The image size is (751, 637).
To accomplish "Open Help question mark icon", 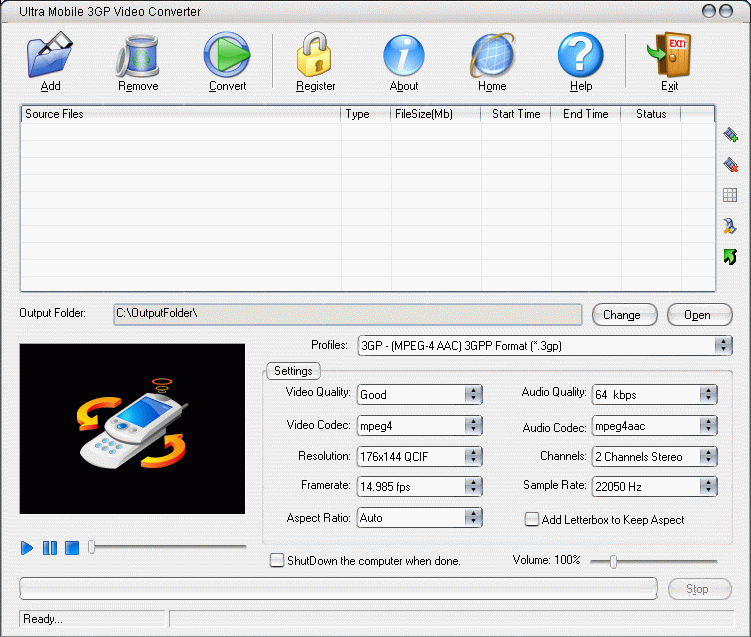I will pos(580,55).
